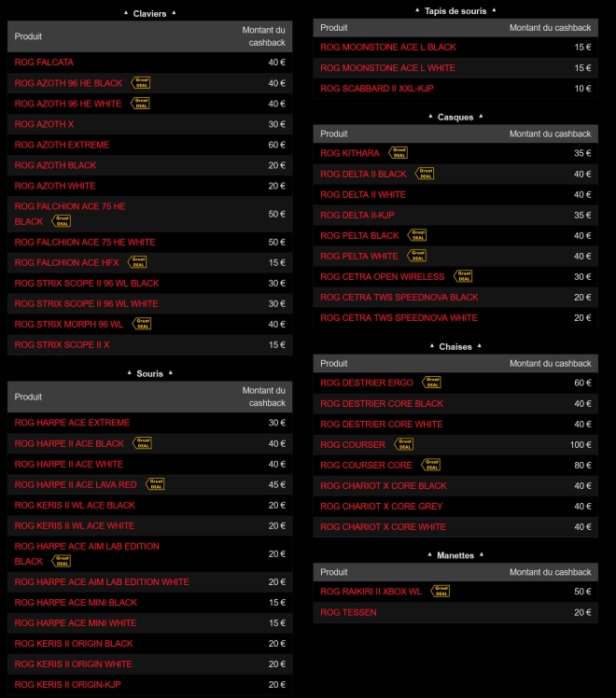Open the ROG DESTRIER CORE WHITE link

pyautogui.click(x=382, y=424)
